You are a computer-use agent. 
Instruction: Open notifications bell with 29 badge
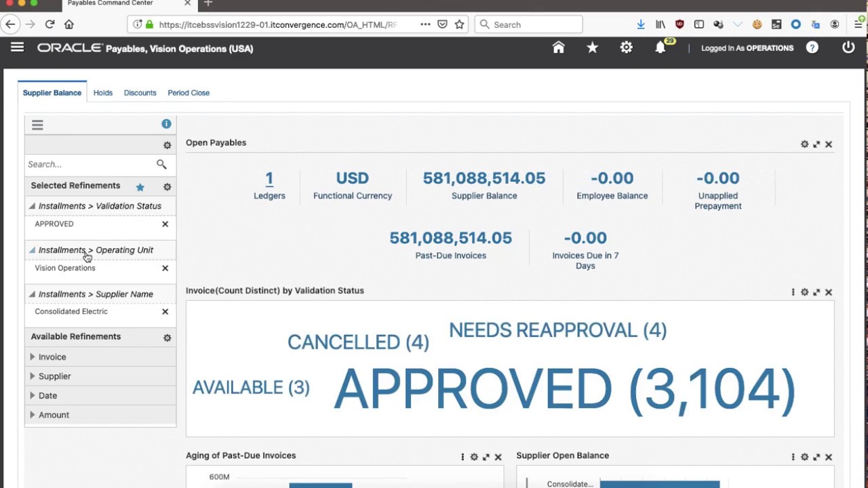tap(660, 47)
